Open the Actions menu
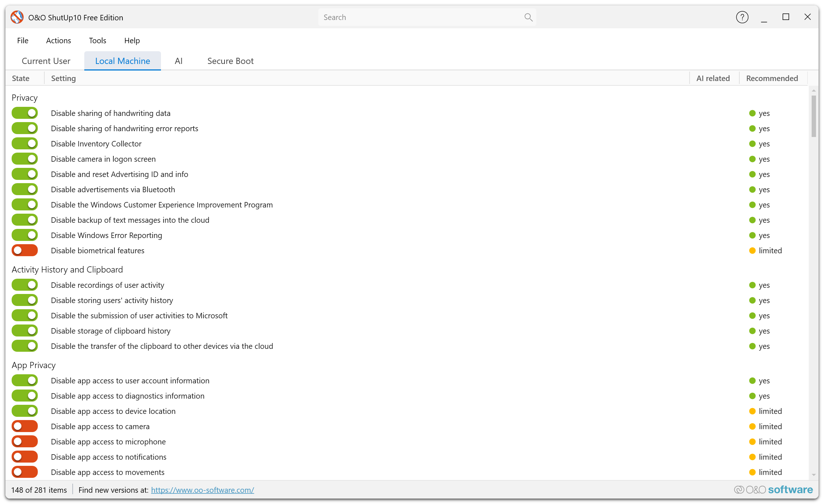824x504 pixels. [x=58, y=40]
